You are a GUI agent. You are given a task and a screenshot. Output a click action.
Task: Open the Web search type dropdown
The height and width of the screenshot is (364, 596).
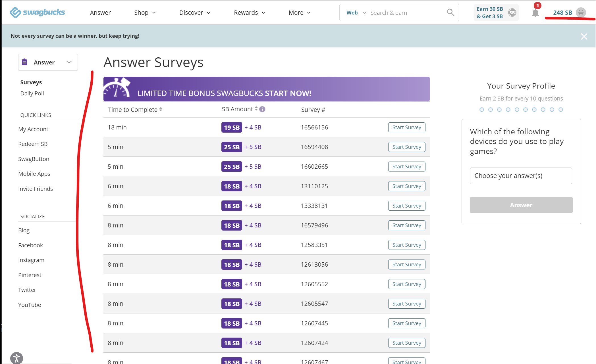click(356, 12)
